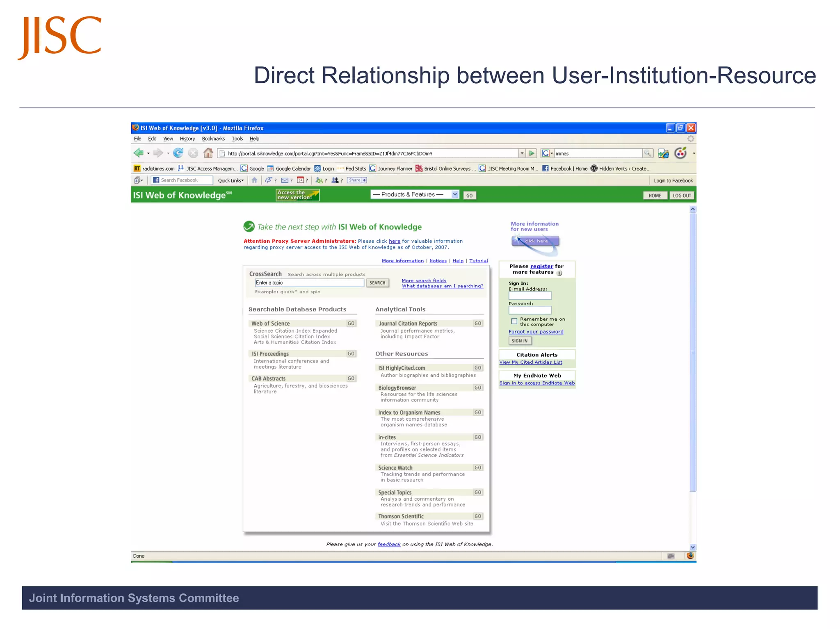The height and width of the screenshot is (629, 840).
Task: Open the Forgot your password link
Action: coord(536,332)
